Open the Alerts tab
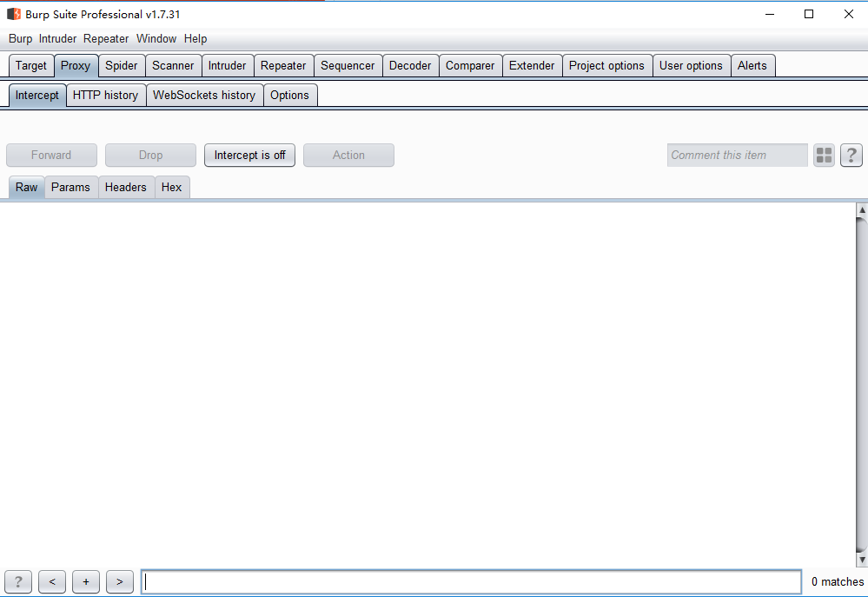The width and height of the screenshot is (868, 597). (752, 65)
